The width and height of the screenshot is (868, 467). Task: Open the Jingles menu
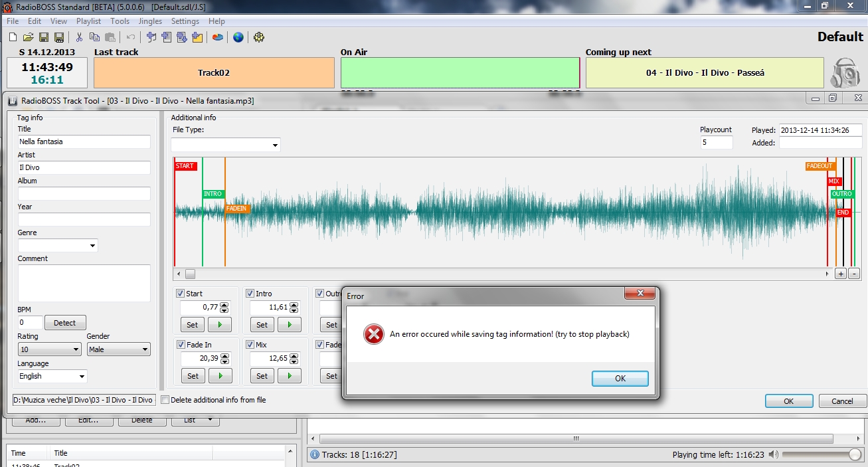coord(150,21)
